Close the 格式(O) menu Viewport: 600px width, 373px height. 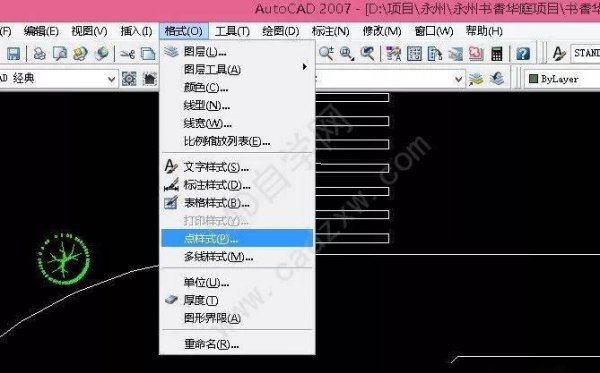184,31
